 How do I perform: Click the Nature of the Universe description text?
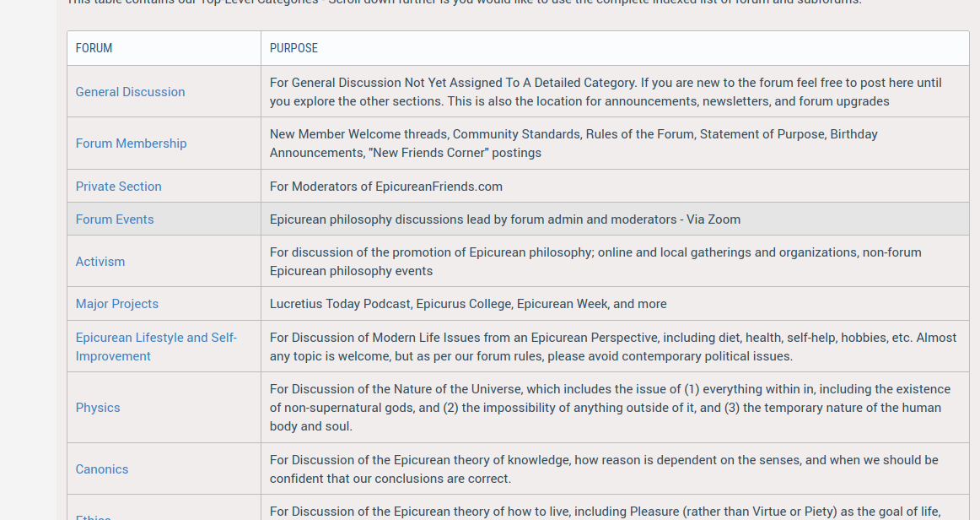610,408
